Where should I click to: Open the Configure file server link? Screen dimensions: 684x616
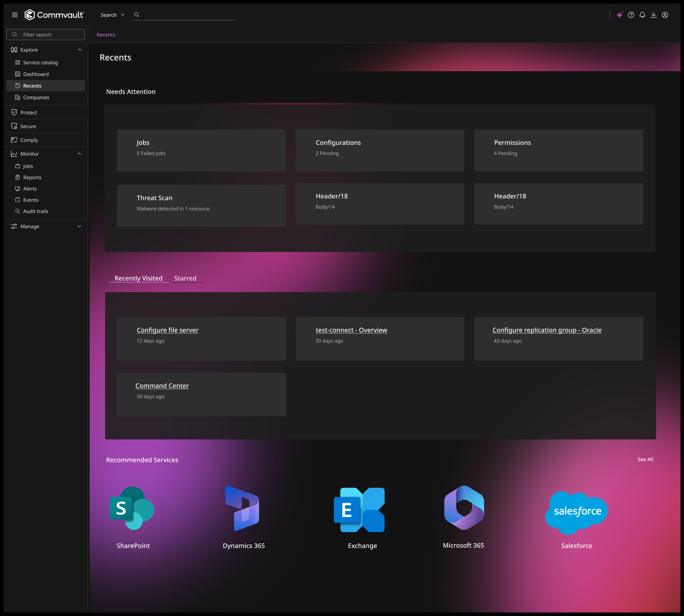[x=167, y=330]
